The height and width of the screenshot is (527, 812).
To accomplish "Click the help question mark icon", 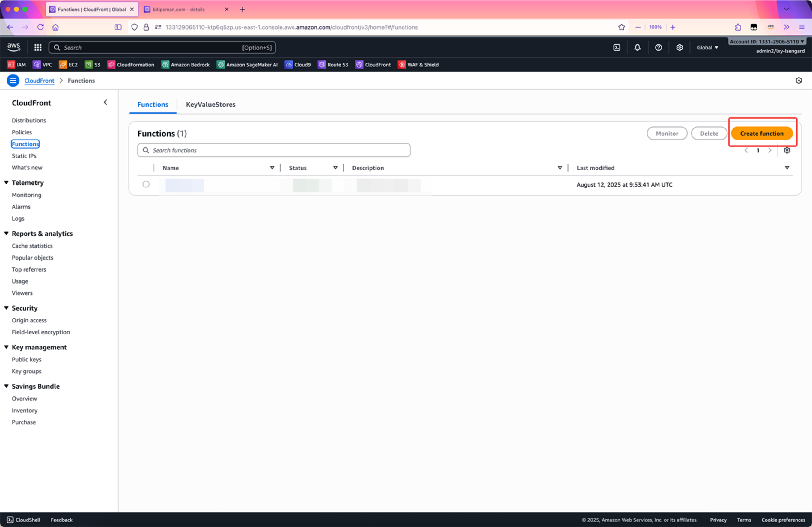I will click(x=658, y=47).
